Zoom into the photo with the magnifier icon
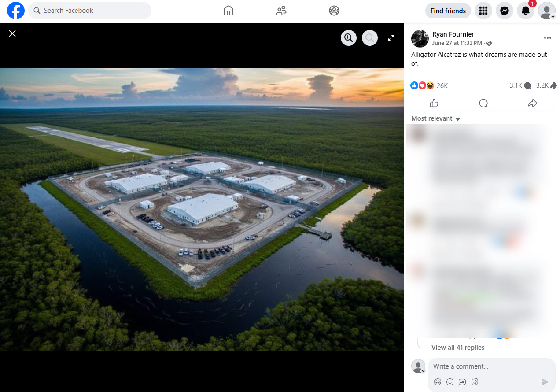Viewport: 560px width, 392px height. coord(348,38)
